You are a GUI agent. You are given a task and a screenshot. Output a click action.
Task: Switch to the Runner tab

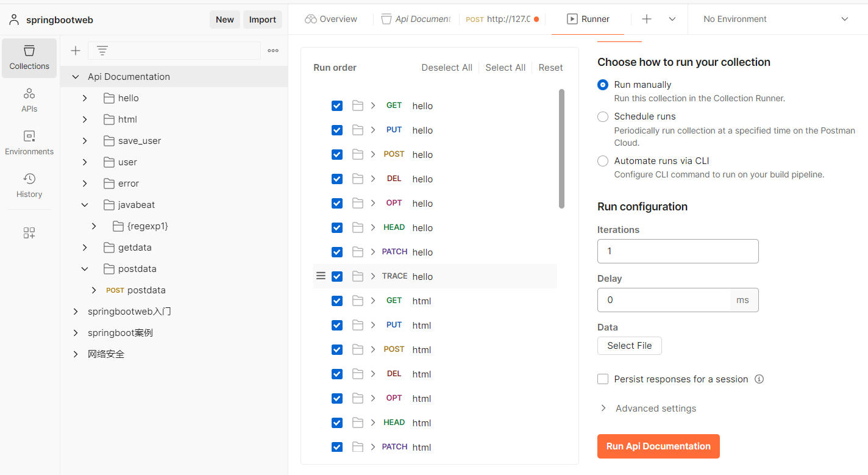[588, 19]
